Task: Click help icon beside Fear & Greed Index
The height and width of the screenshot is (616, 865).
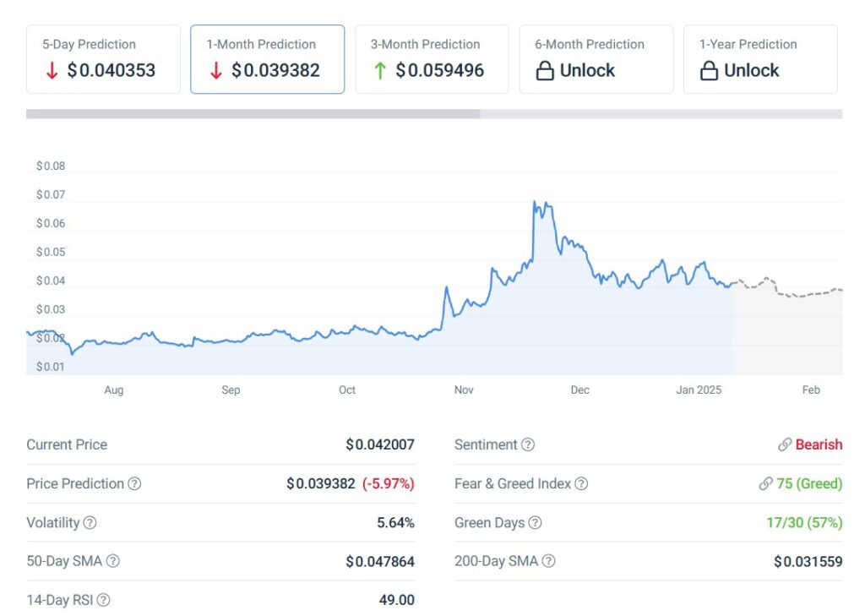Action: click(581, 484)
